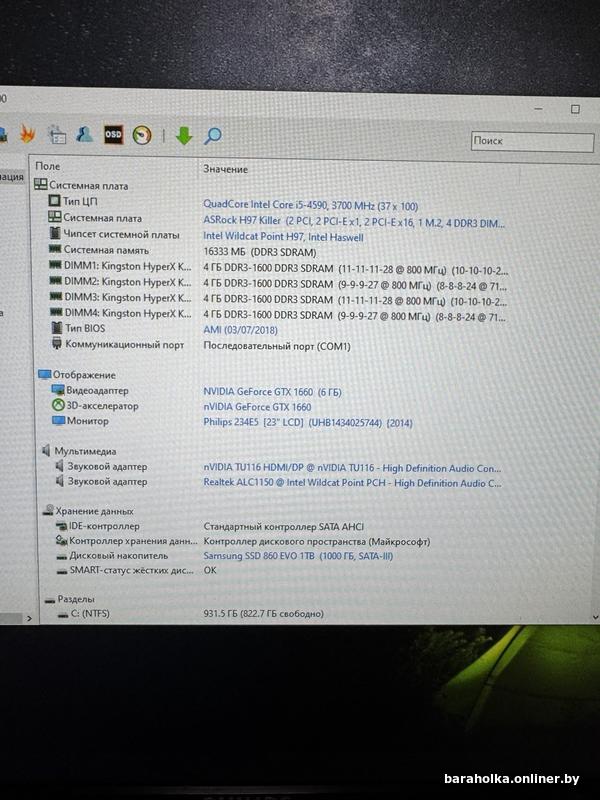Click the Монитор row icon
This screenshot has width=600, height=800.
tap(59, 420)
